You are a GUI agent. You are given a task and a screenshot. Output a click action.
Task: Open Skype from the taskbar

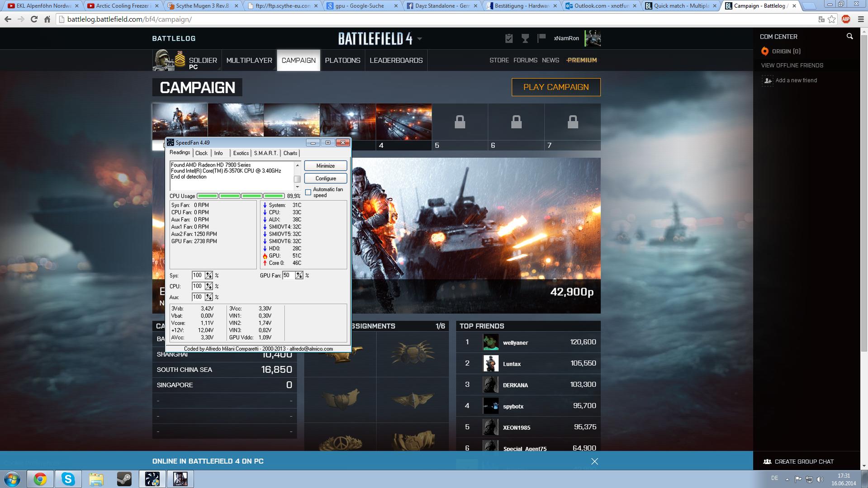(68, 479)
